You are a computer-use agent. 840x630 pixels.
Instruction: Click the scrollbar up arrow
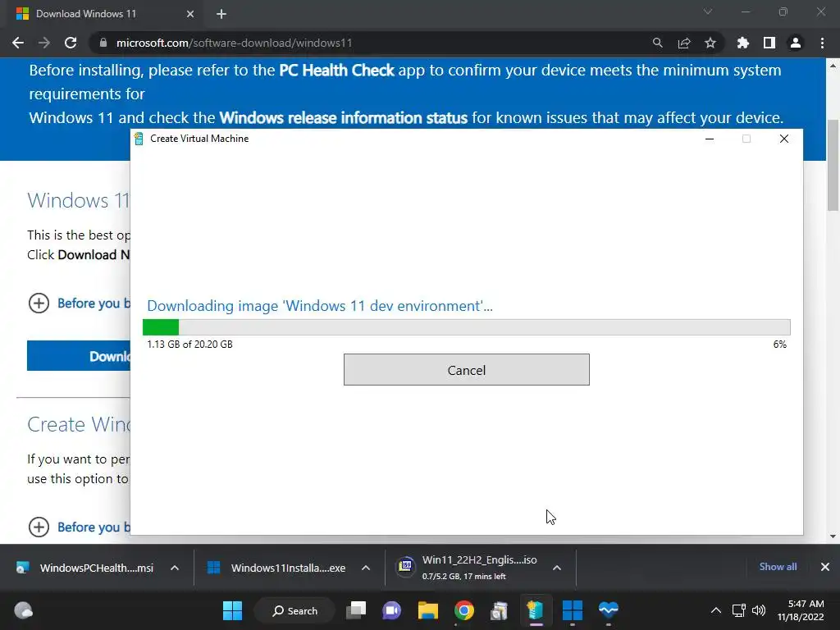[833, 66]
